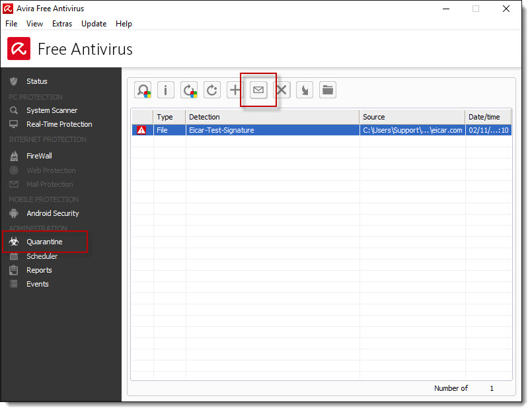Sort by Date/time column header

[x=488, y=117]
